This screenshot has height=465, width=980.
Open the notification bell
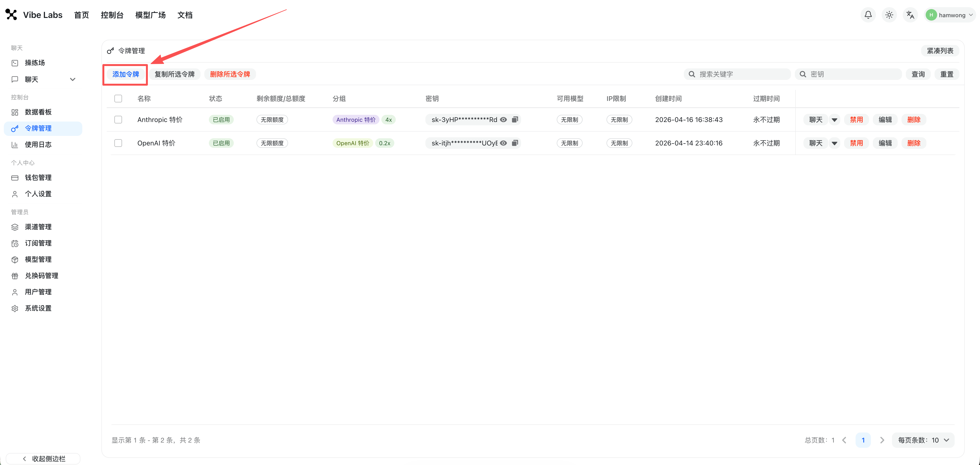[x=868, y=15]
